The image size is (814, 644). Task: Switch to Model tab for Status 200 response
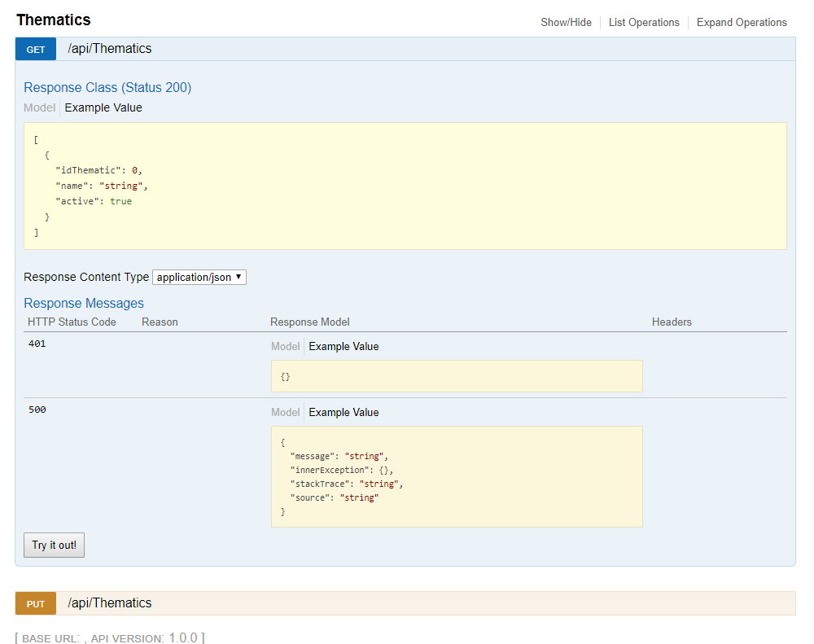[39, 107]
